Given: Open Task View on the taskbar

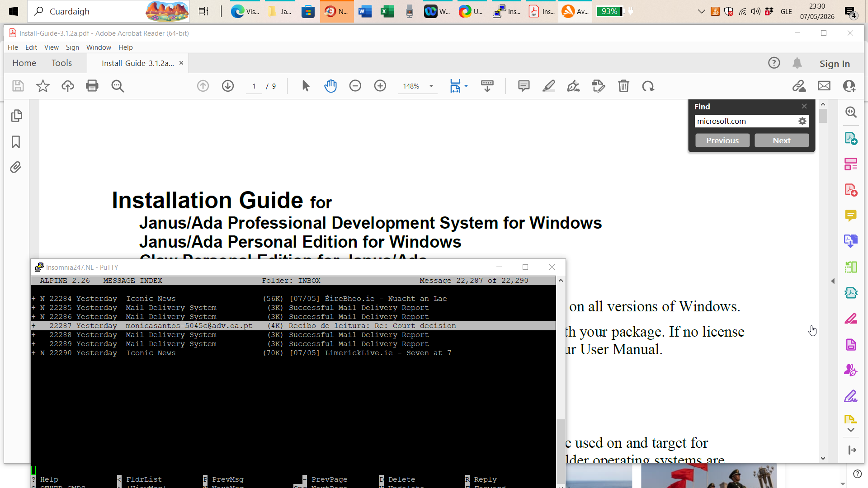Looking at the screenshot, I should point(203,11).
